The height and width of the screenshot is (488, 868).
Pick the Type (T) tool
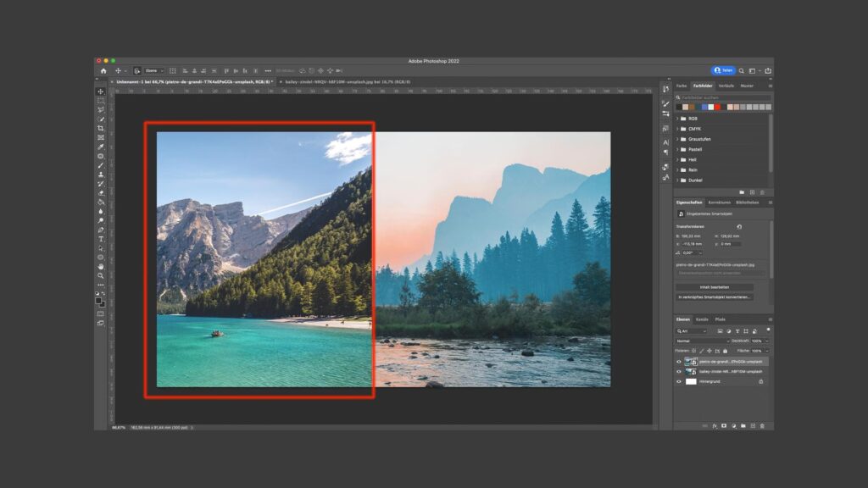tap(101, 239)
